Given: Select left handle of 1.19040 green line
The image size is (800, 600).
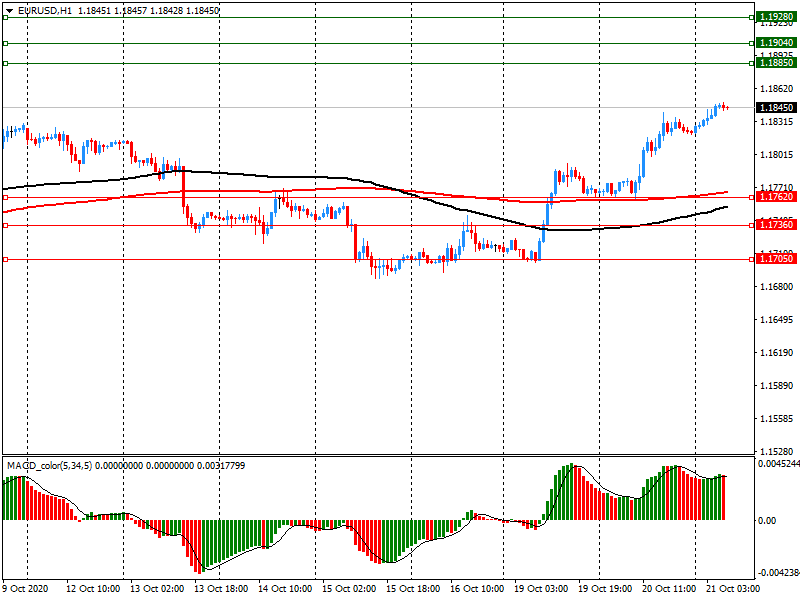Looking at the screenshot, I should [x=6, y=43].
